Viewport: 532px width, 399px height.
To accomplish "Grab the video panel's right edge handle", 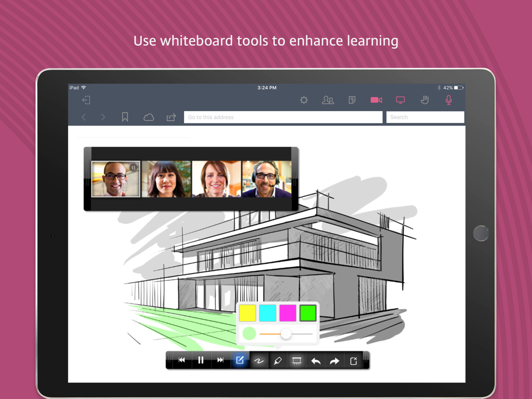I will click(295, 179).
